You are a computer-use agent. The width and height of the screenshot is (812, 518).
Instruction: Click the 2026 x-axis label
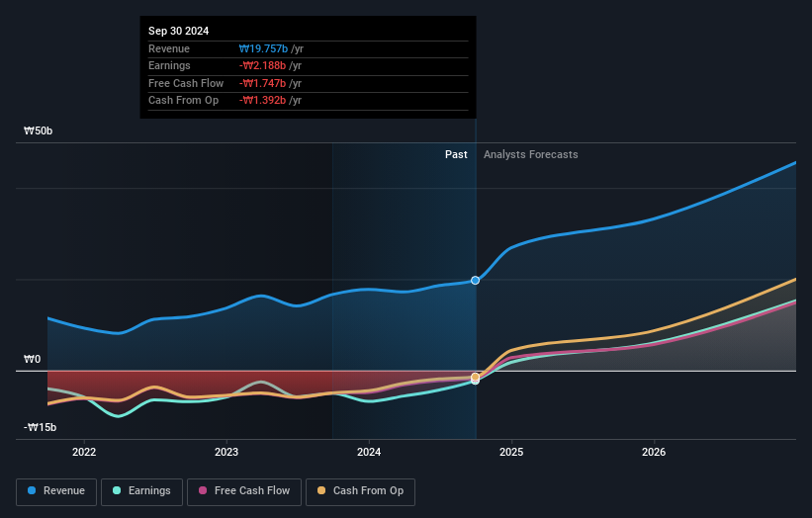[654, 453]
